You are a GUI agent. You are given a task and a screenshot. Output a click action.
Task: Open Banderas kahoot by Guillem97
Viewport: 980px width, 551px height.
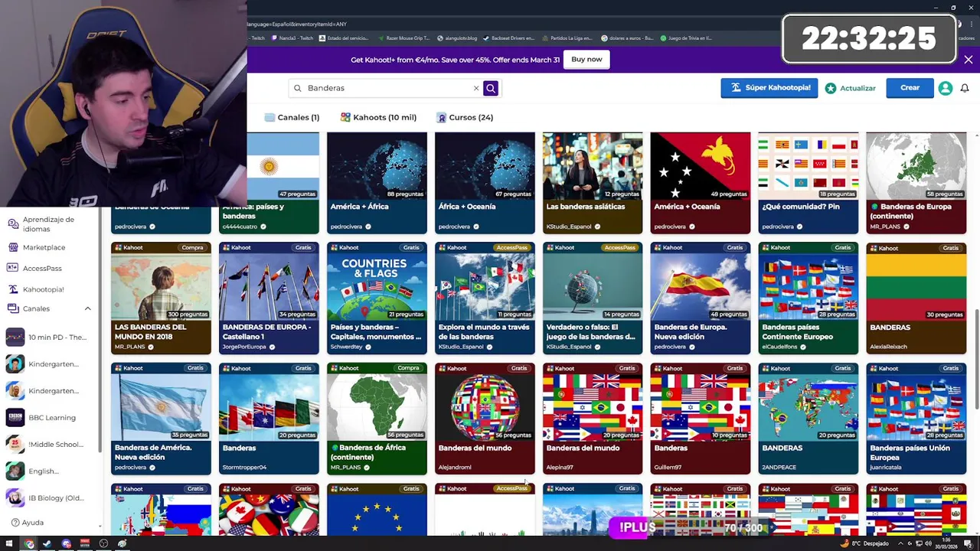click(701, 419)
